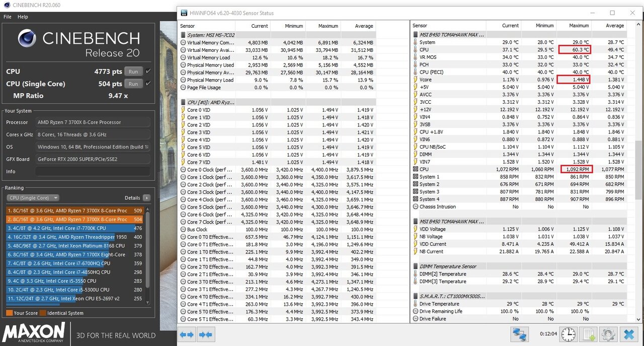
Task: Click the GFX Board field
Action: coord(93,159)
